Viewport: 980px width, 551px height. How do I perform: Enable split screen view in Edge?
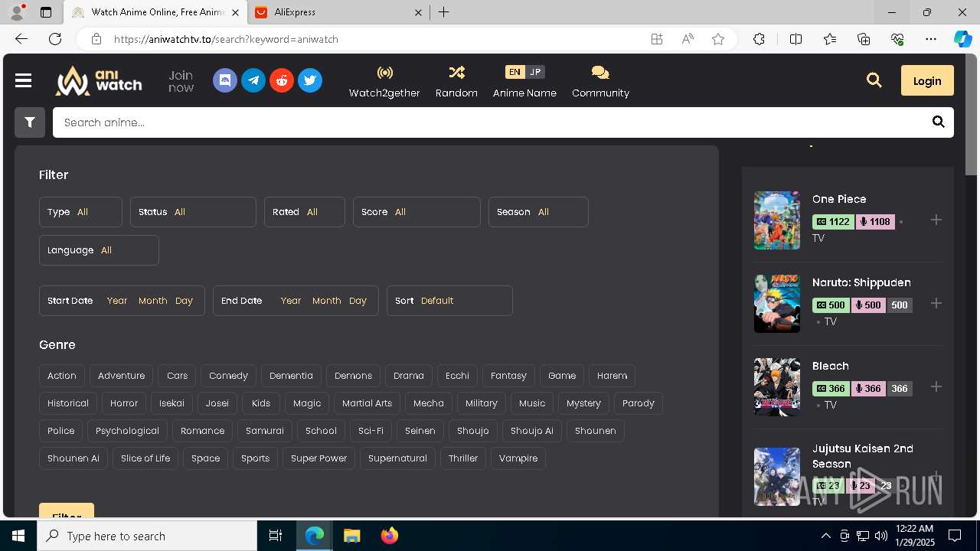coord(795,39)
